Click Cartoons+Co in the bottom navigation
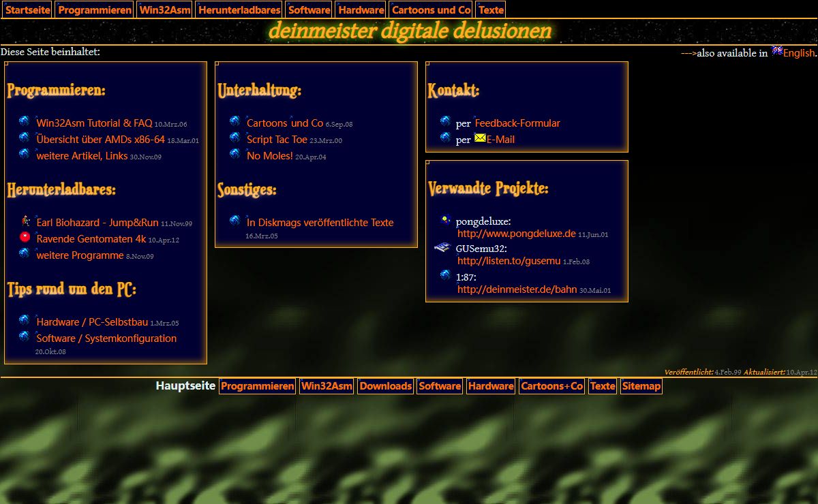Screen dimensions: 818x504 click(x=551, y=386)
